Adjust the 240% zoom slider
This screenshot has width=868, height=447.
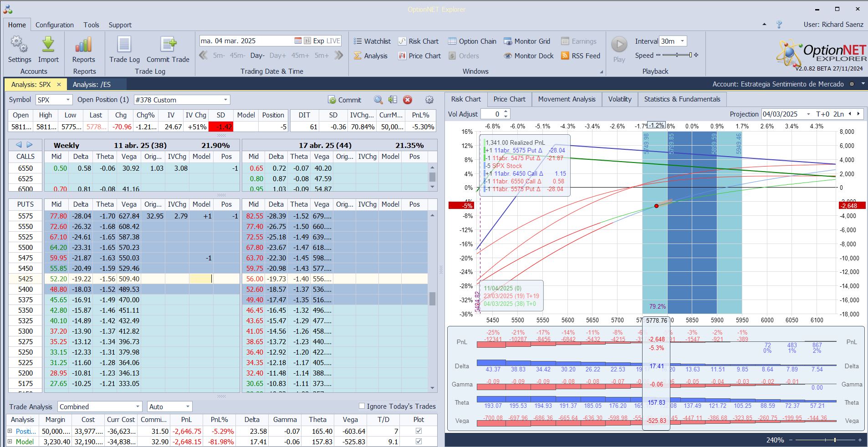coord(825,440)
